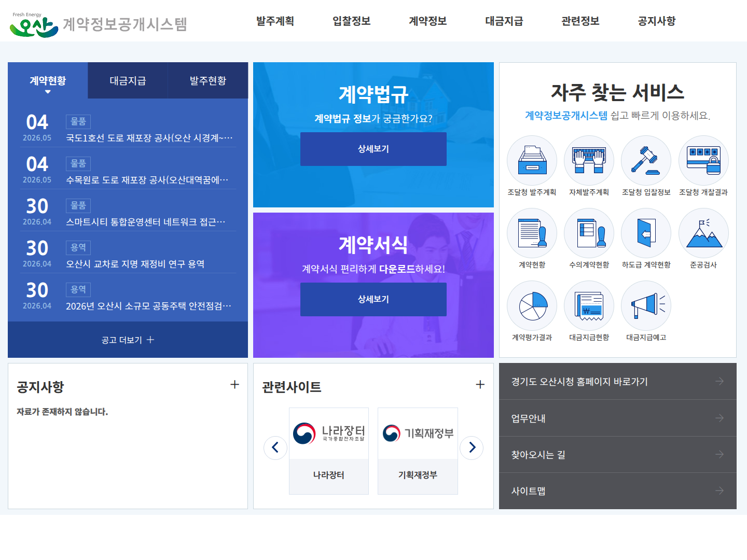Open 2026년 오산시 소규모 공동주택 안전점검 notice
Screen dimensions: 747x560
(148, 306)
